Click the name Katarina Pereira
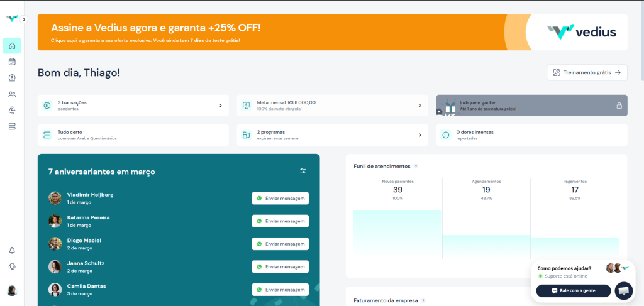The image size is (644, 306). 88,217
